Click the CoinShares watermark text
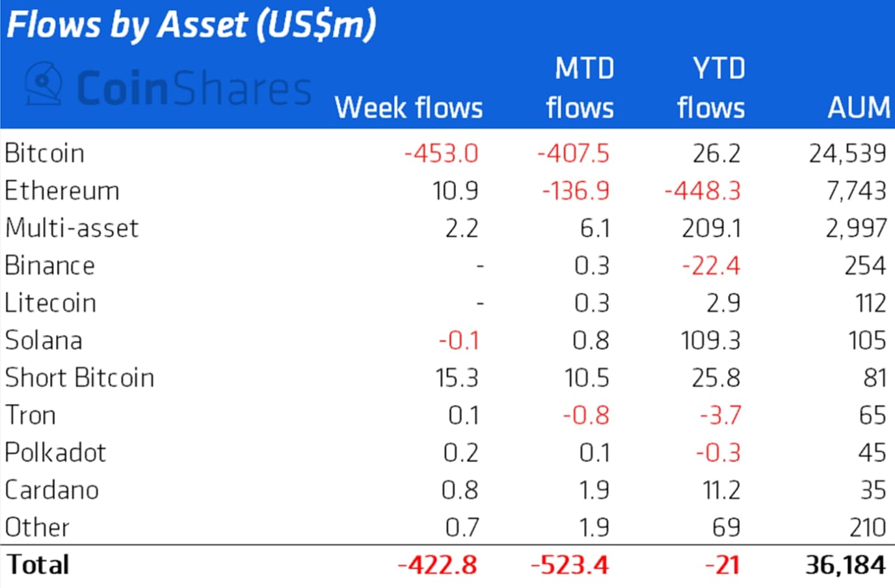The image size is (895, 588). click(x=194, y=88)
